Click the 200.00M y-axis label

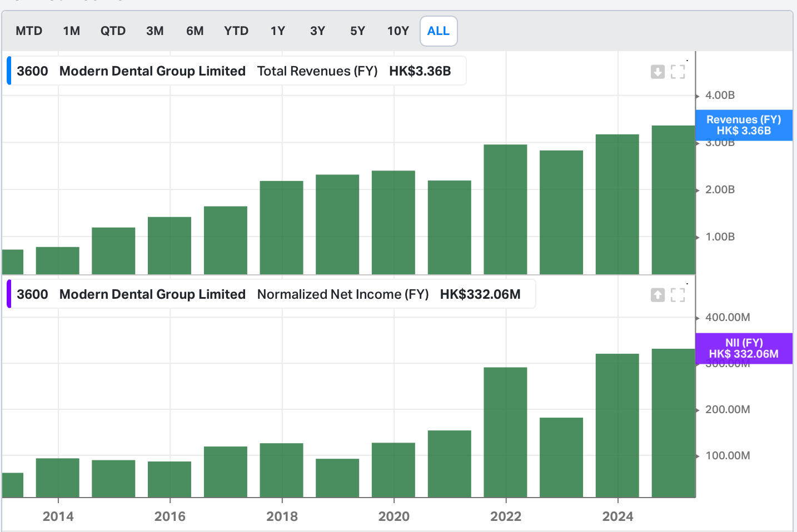coord(728,410)
